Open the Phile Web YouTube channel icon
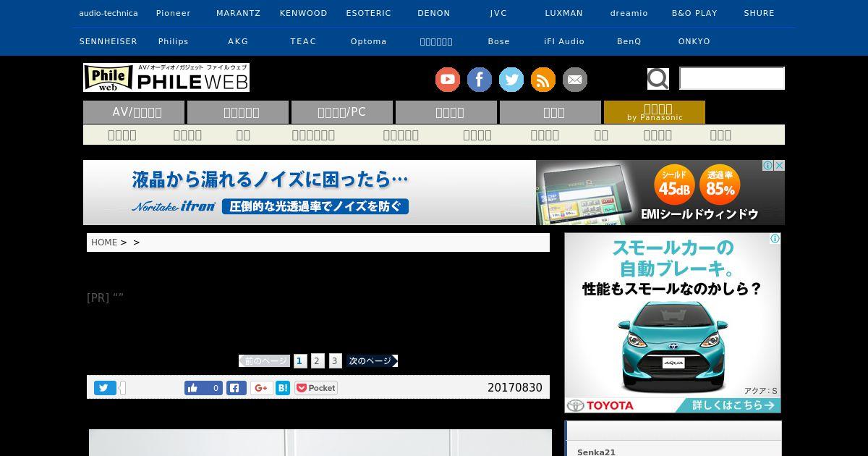The height and width of the screenshot is (456, 868). pyautogui.click(x=448, y=80)
